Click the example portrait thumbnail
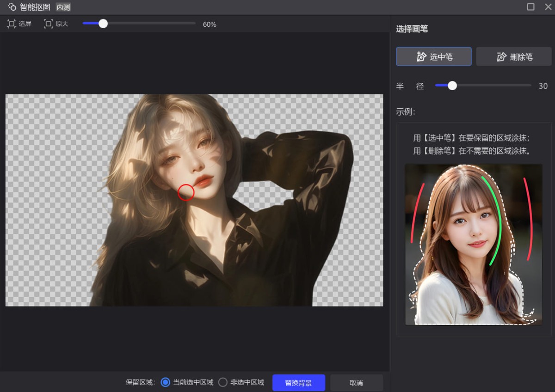The height and width of the screenshot is (392, 555). coord(474,244)
